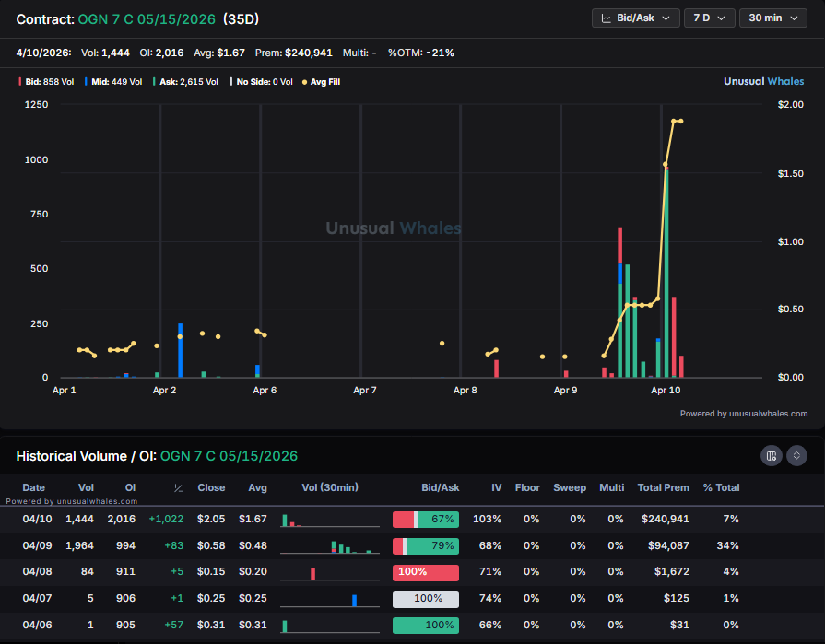
Task: Open the 7 D timeframe dropdown
Action: (x=709, y=17)
